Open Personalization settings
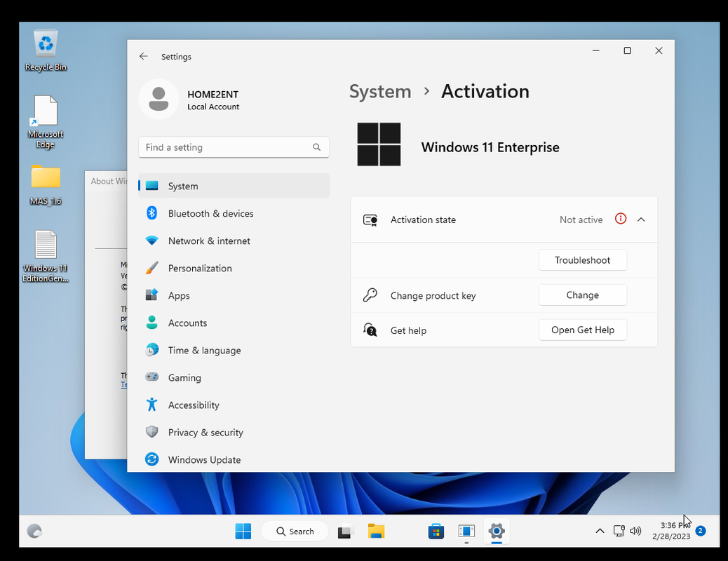The image size is (728, 561). tap(234, 268)
